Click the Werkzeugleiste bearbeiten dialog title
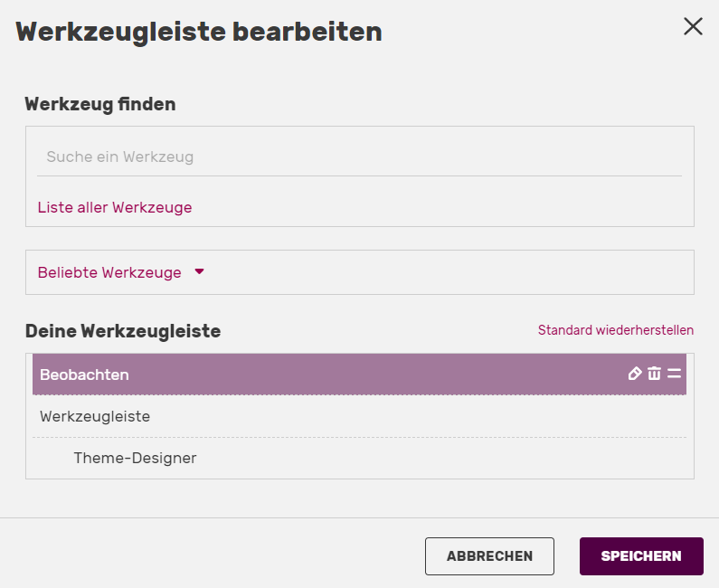Image resolution: width=719 pixels, height=588 pixels. click(x=199, y=32)
